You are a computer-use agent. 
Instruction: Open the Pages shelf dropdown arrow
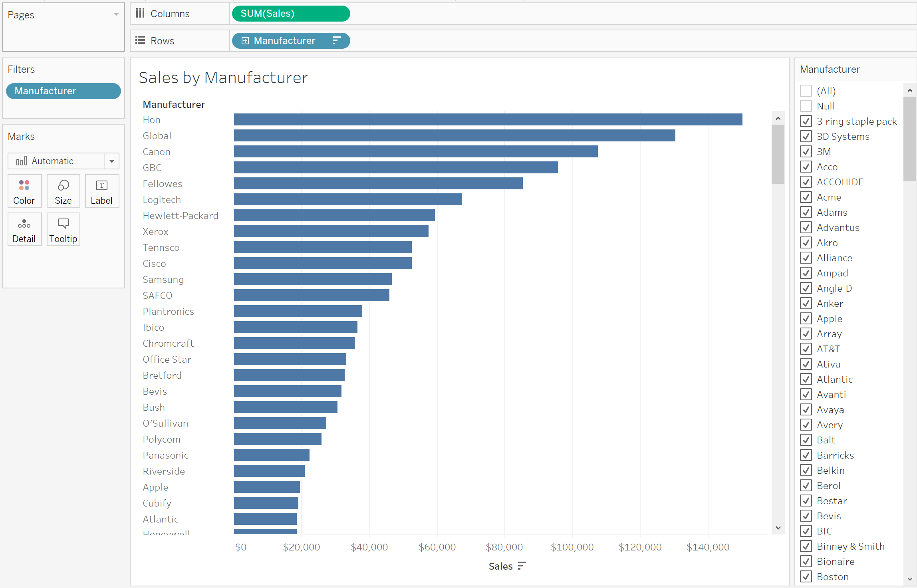[116, 14]
